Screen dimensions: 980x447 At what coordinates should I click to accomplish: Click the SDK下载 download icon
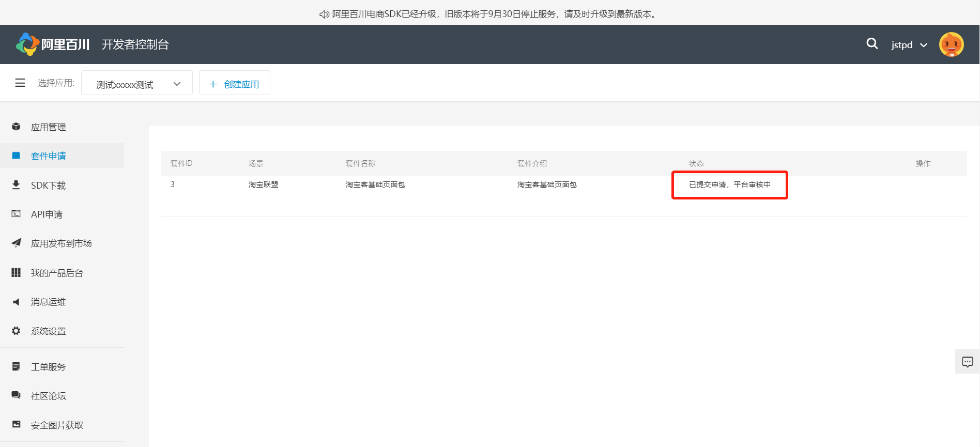[x=16, y=185]
